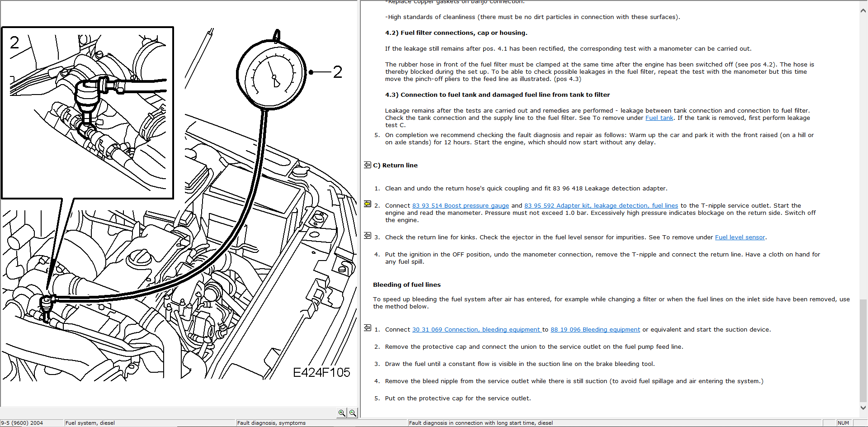This screenshot has width=868, height=427.
Task: Open 88 19 096 Bleeding equipment link
Action: tap(595, 330)
